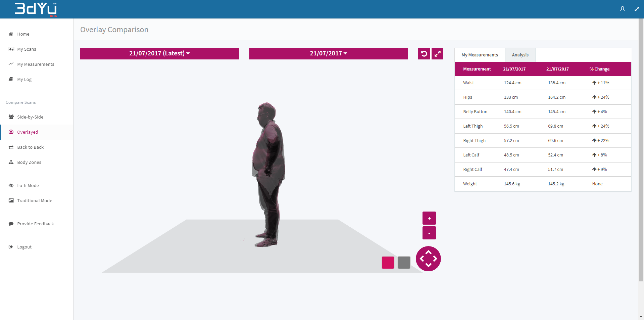Switch to Traditional Mode
Screen dimensions: 644x320
pos(35,201)
